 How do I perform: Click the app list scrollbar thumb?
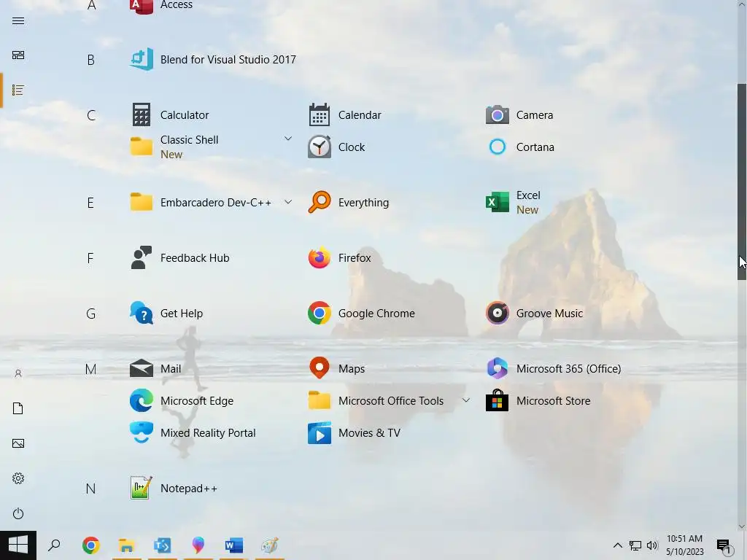pos(742,182)
